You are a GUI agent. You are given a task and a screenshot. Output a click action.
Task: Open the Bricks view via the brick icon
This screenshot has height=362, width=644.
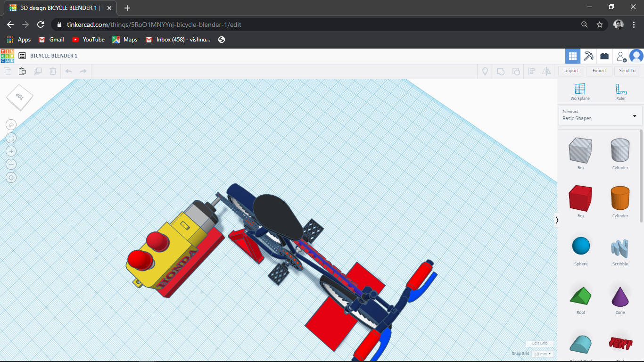pos(604,56)
